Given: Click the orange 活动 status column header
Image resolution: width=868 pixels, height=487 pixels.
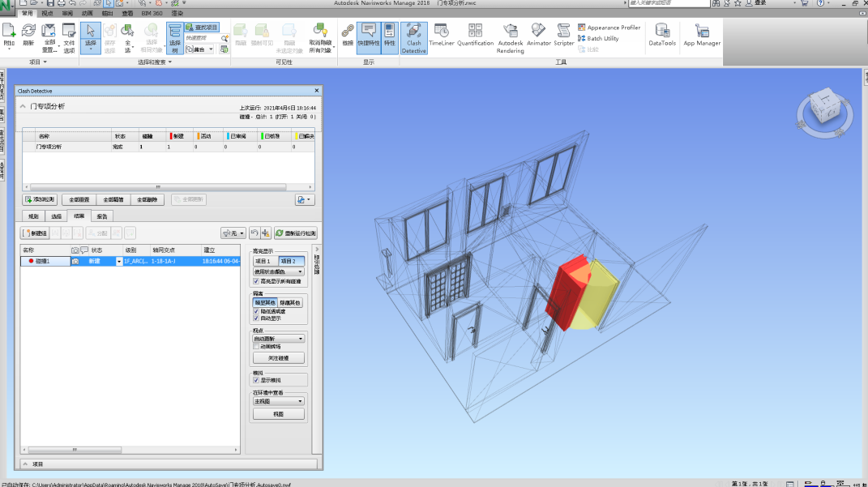Looking at the screenshot, I should (x=208, y=136).
